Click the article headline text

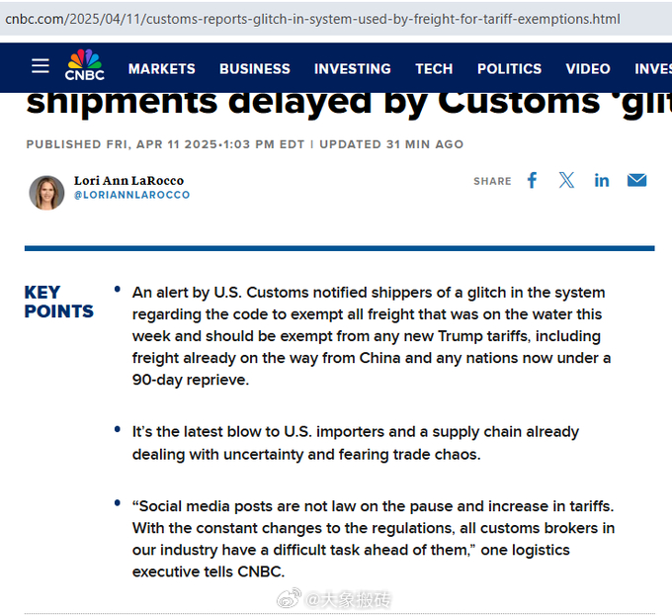(349, 103)
